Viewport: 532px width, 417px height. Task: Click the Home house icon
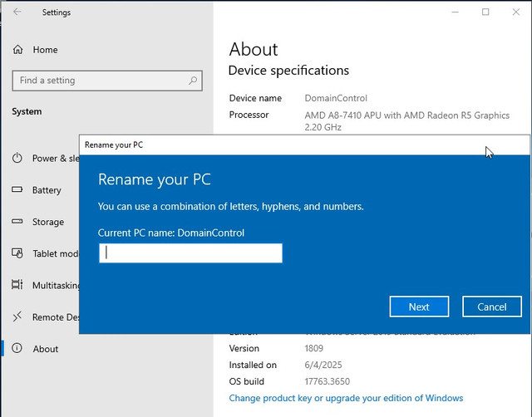pyautogui.click(x=17, y=50)
